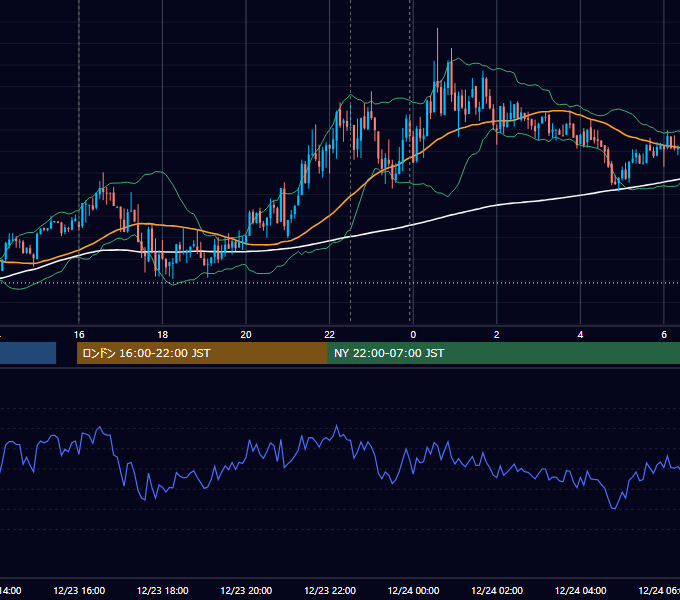Click the hour label 18 on chart axis

162,335
